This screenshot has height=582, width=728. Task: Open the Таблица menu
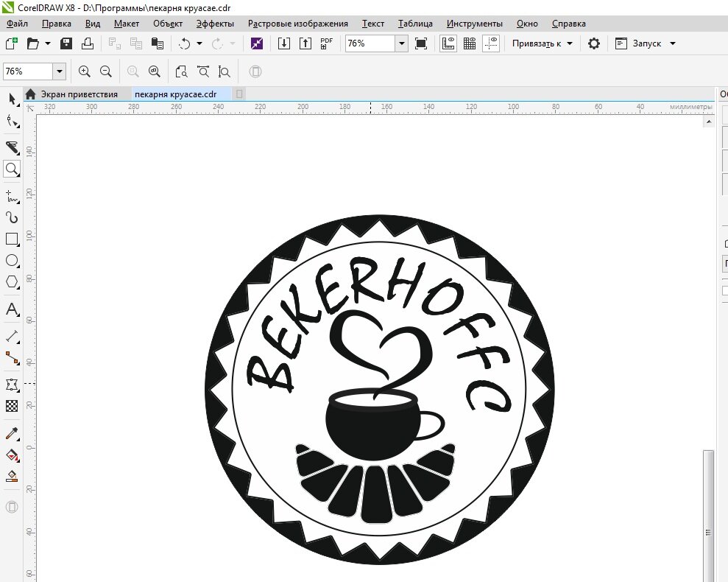pyautogui.click(x=415, y=24)
